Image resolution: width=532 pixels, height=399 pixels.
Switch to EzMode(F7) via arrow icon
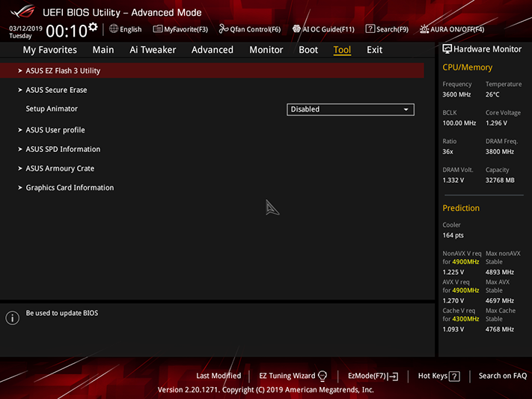click(x=393, y=376)
